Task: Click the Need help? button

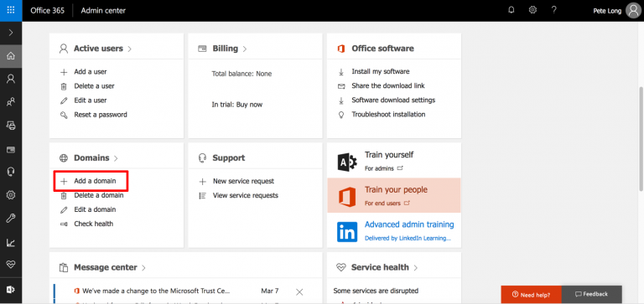Action: click(x=531, y=294)
